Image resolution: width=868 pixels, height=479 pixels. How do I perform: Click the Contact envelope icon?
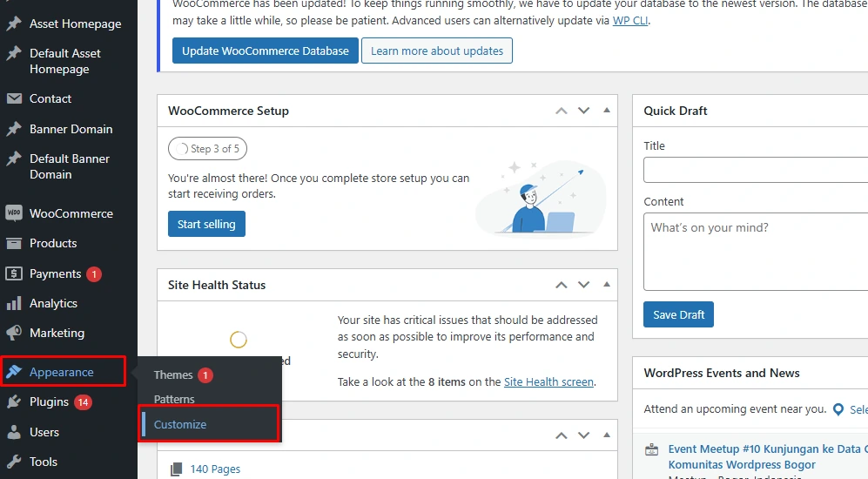pos(14,98)
